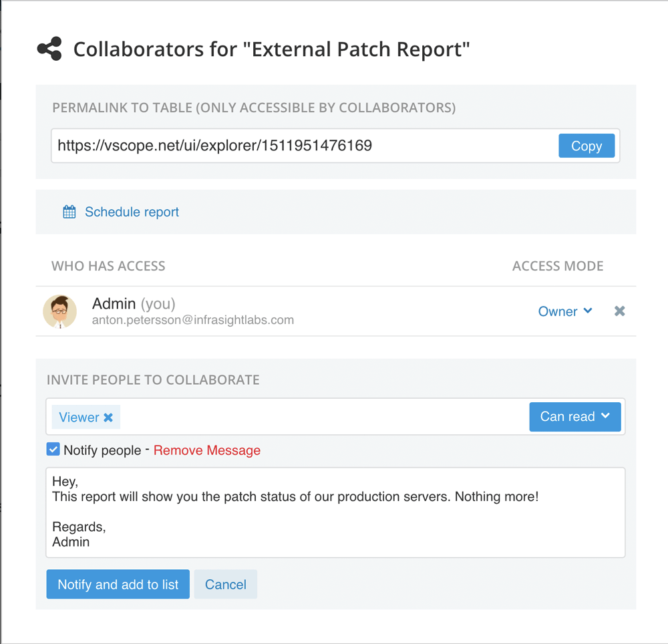The image size is (668, 644).
Task: Uncheck the Notify people checkbox
Action: [53, 450]
